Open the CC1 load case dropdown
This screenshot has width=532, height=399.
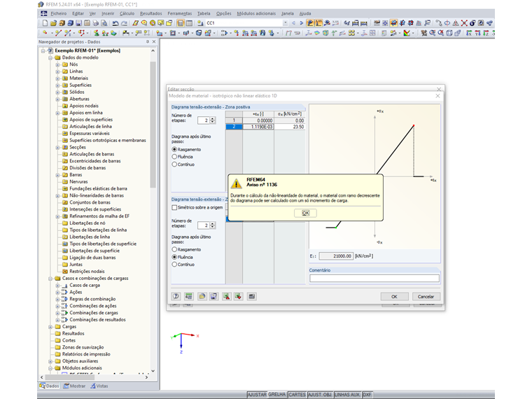(x=285, y=23)
